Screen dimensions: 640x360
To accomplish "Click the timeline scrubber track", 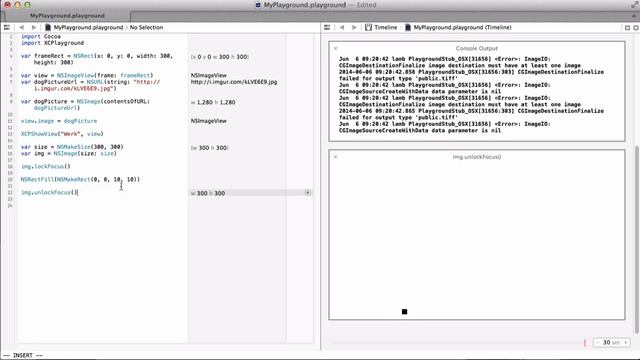I will 458,343.
